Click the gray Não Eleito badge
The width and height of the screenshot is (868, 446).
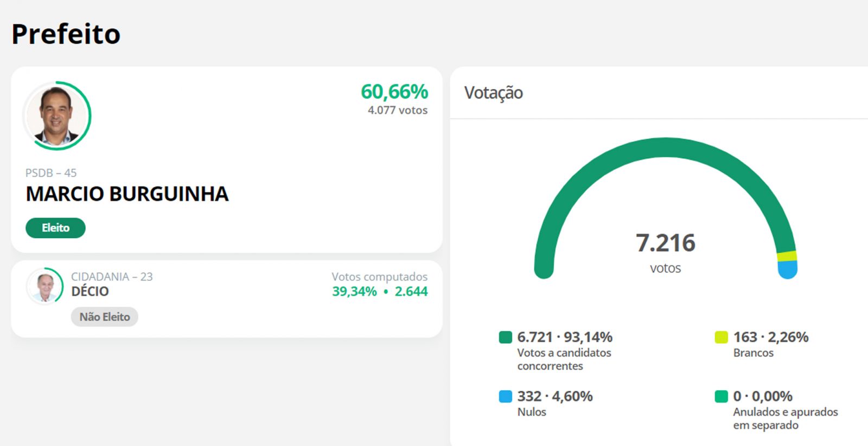(105, 317)
